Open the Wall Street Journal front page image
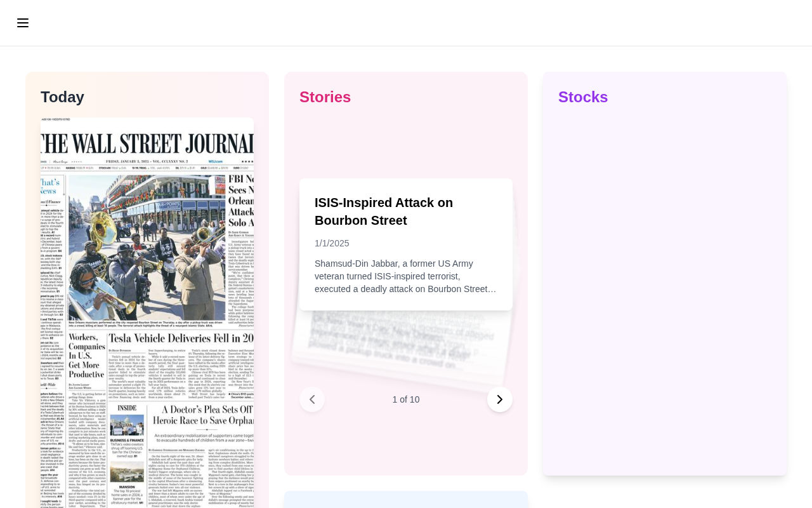This screenshot has height=508, width=812. (x=147, y=312)
